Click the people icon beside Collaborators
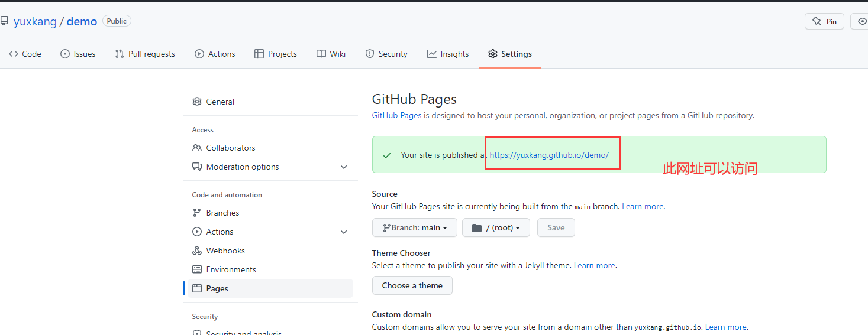 coord(197,148)
